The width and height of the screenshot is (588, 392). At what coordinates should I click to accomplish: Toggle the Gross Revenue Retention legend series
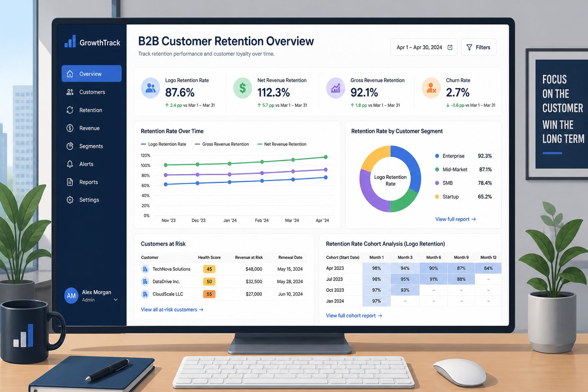(222, 144)
